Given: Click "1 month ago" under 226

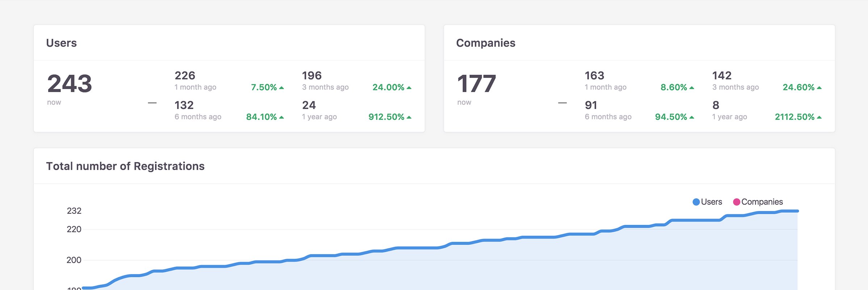Looking at the screenshot, I should pyautogui.click(x=195, y=87).
